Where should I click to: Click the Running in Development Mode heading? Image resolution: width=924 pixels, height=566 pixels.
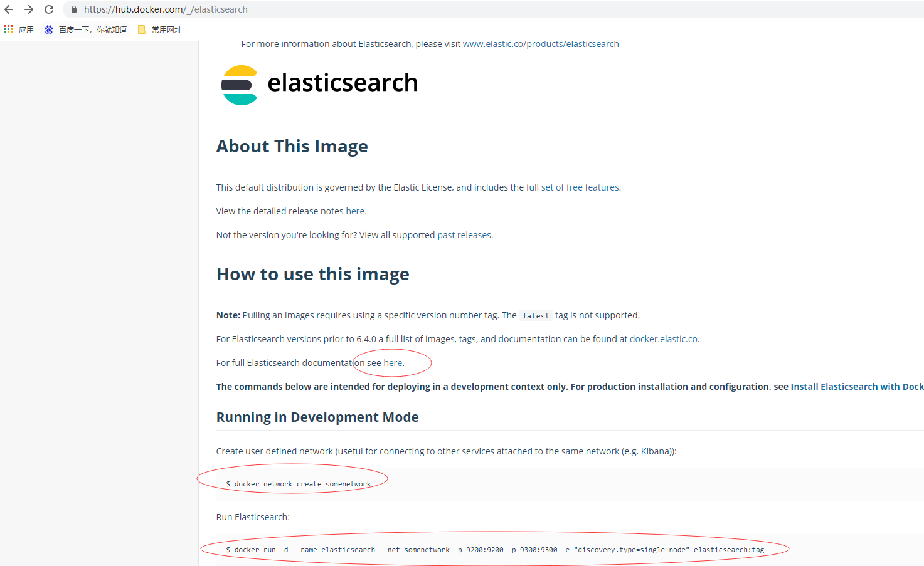click(x=317, y=417)
